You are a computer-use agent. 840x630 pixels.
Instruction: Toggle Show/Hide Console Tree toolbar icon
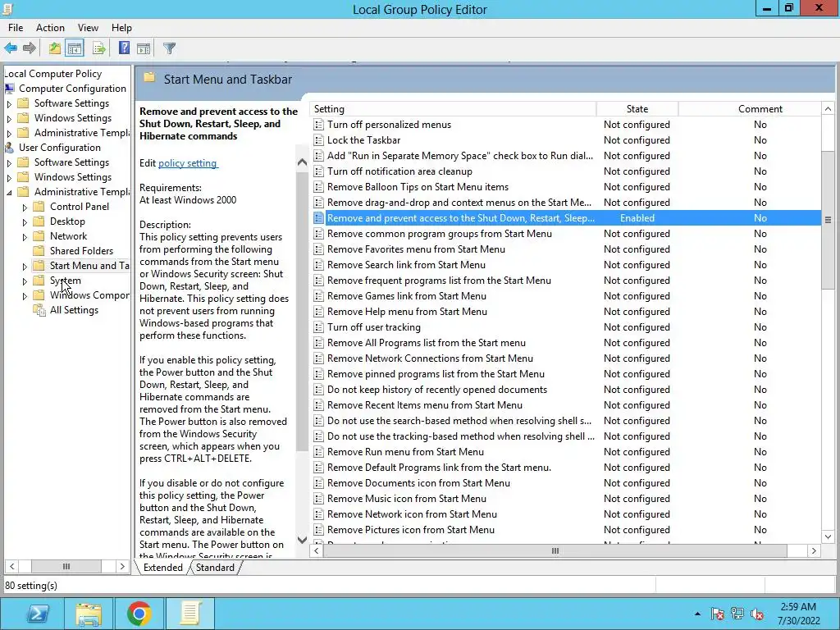75,48
